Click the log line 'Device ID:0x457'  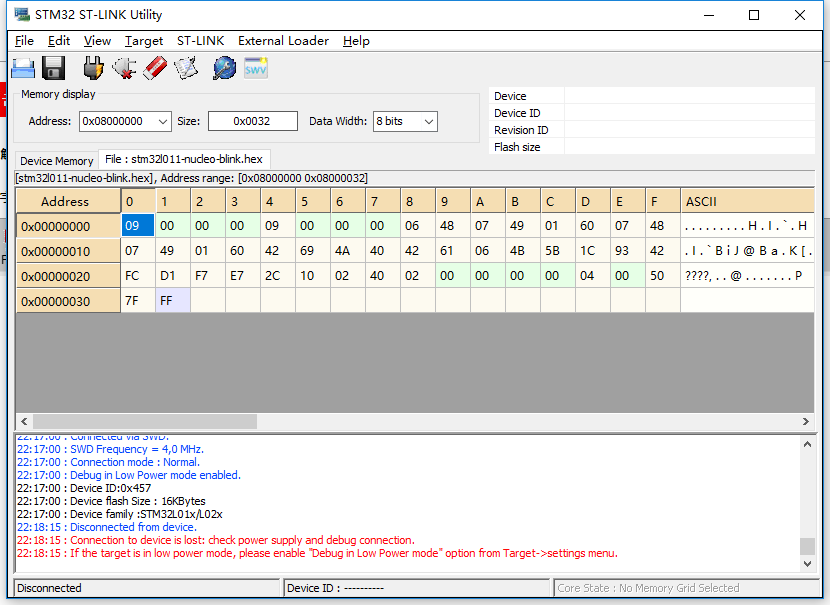(84, 488)
